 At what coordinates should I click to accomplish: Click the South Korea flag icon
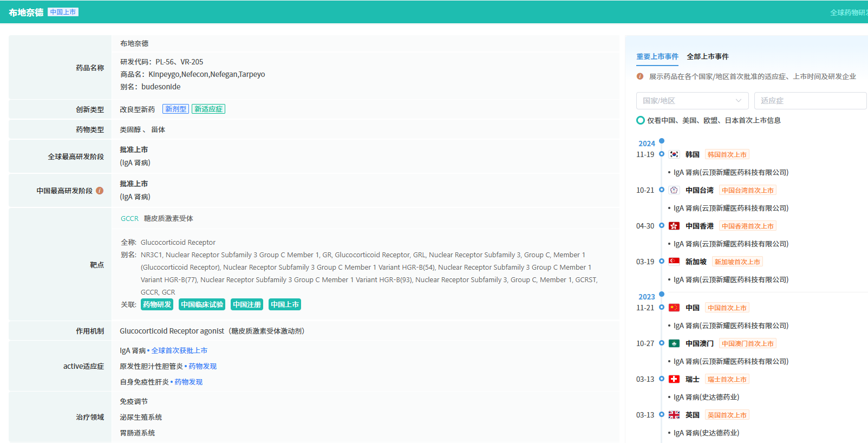point(674,154)
